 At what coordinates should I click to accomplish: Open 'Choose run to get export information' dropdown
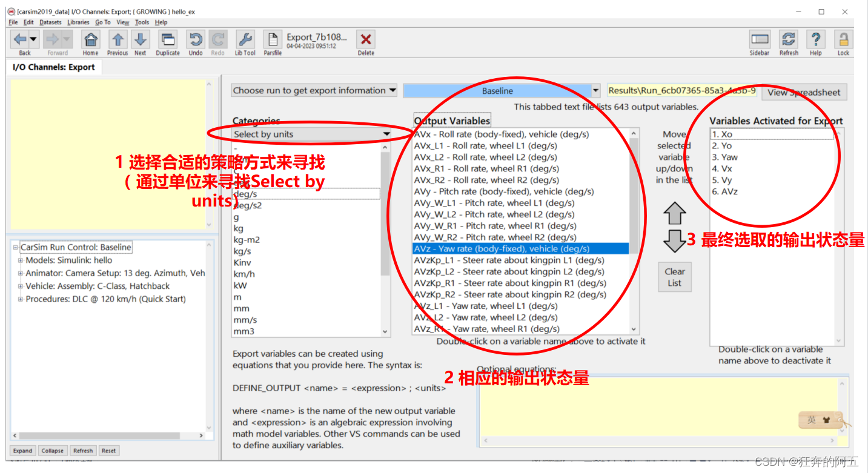(314, 90)
